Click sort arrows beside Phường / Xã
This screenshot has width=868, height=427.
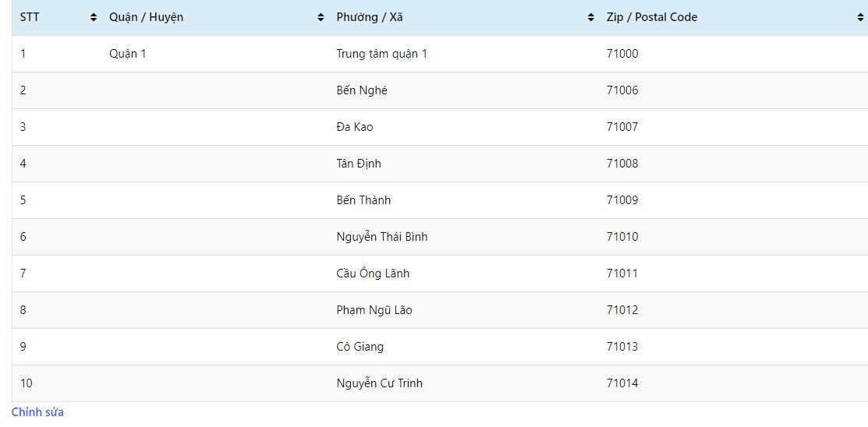pyautogui.click(x=590, y=17)
